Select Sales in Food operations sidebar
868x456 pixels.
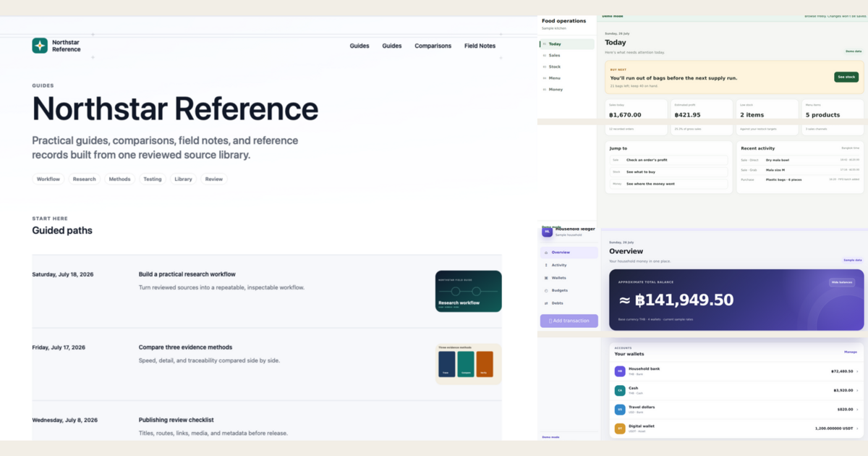[567, 55]
